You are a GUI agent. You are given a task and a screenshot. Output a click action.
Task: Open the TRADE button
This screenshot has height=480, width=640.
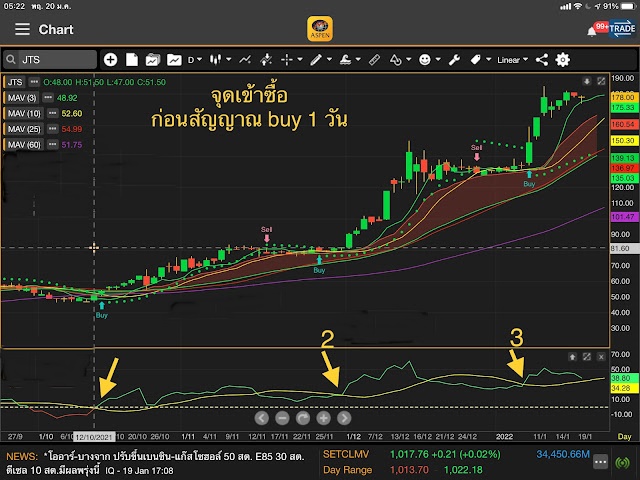click(622, 29)
